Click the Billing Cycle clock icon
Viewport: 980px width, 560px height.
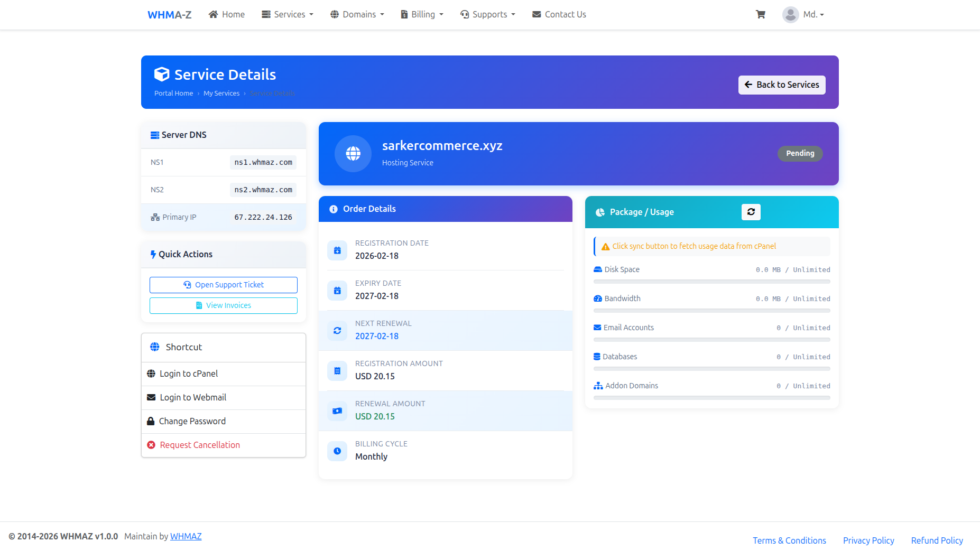pos(337,451)
